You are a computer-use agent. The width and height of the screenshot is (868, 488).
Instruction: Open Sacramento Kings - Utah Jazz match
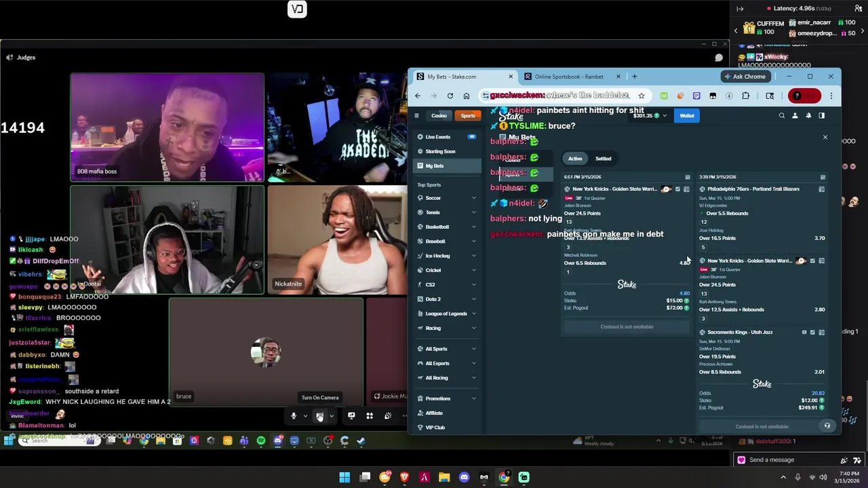click(740, 332)
